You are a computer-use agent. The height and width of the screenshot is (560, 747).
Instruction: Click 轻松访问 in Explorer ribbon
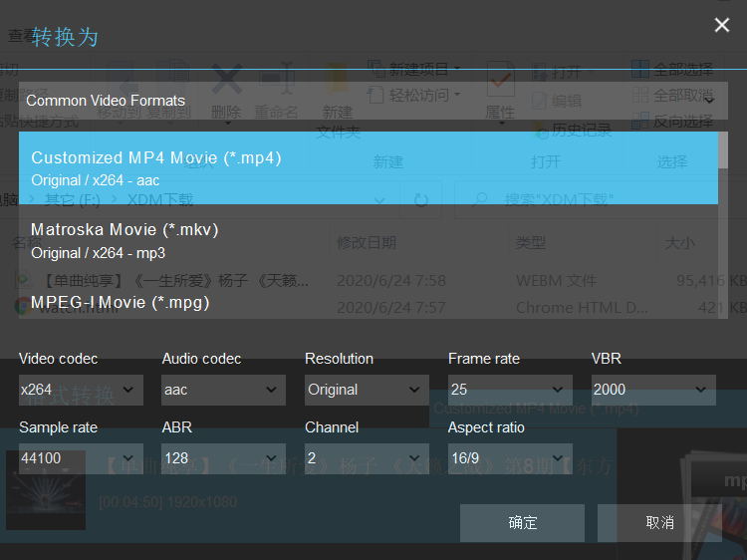point(413,95)
